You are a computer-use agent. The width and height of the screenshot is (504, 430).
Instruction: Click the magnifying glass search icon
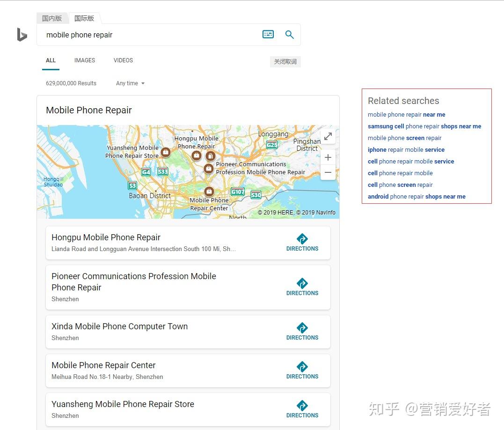click(289, 34)
